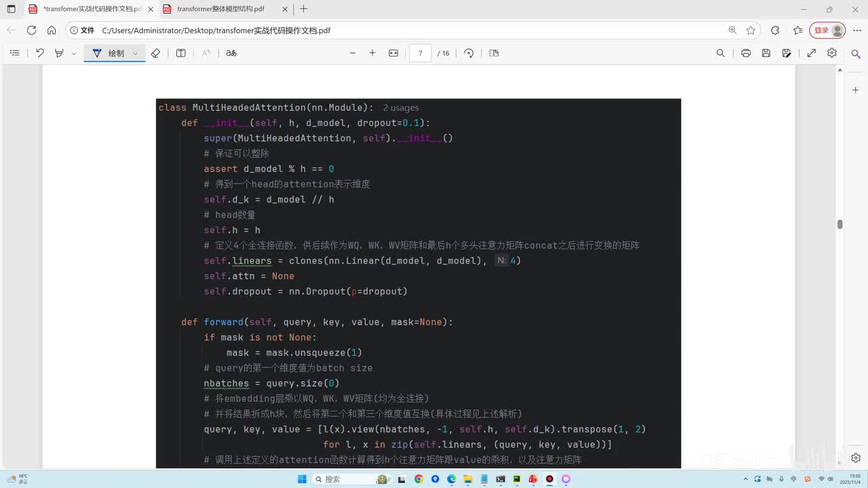The width and height of the screenshot is (868, 488).
Task: Click the 登录 profile button
Action: click(828, 30)
